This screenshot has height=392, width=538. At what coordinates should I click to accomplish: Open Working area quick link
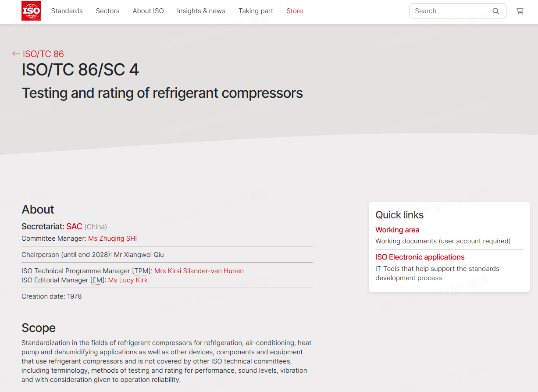tap(397, 230)
